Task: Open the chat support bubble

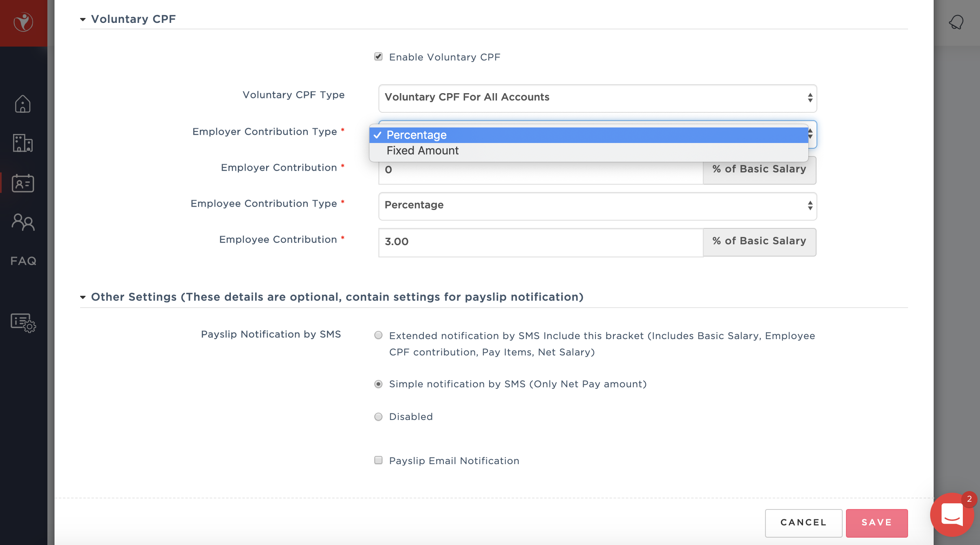Action: (x=952, y=514)
